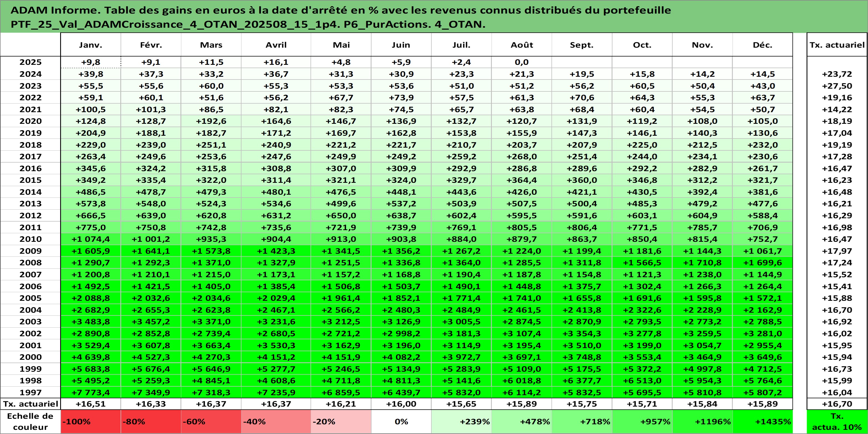This screenshot has height=434, width=868.
Task: Click the Déc. column header
Action: click(763, 45)
